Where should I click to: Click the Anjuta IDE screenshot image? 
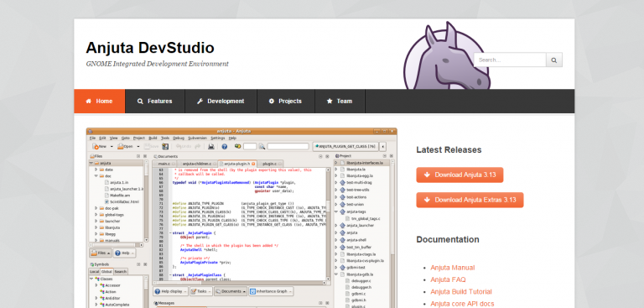241,218
